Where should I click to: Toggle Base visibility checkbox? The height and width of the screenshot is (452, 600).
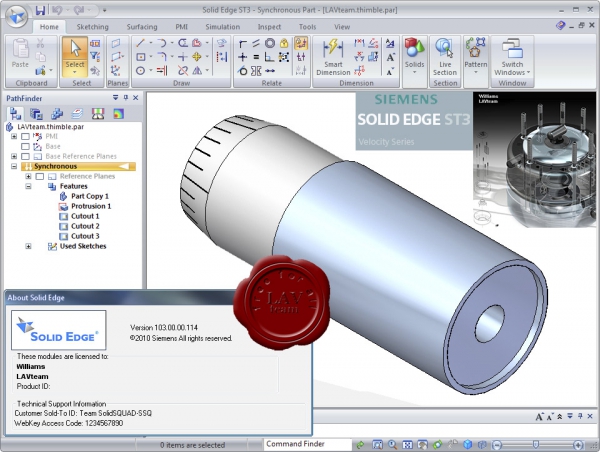tap(25, 146)
